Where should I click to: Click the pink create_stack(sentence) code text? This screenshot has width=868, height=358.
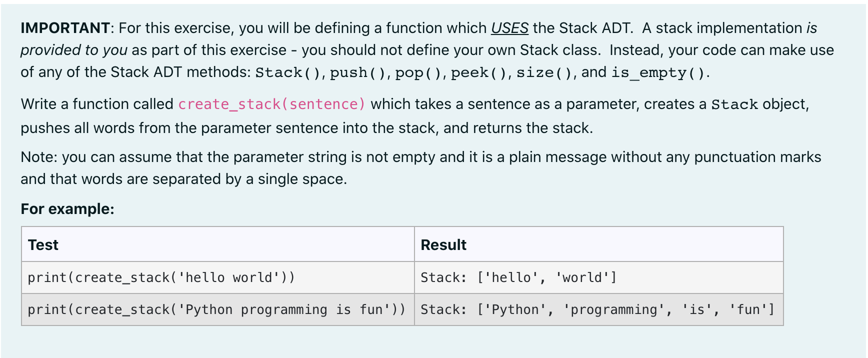(271, 104)
